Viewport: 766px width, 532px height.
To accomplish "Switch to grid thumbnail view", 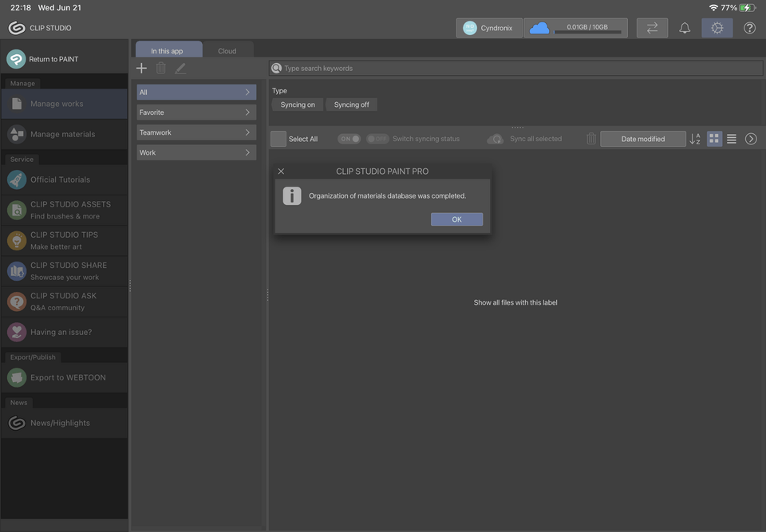I will (714, 139).
